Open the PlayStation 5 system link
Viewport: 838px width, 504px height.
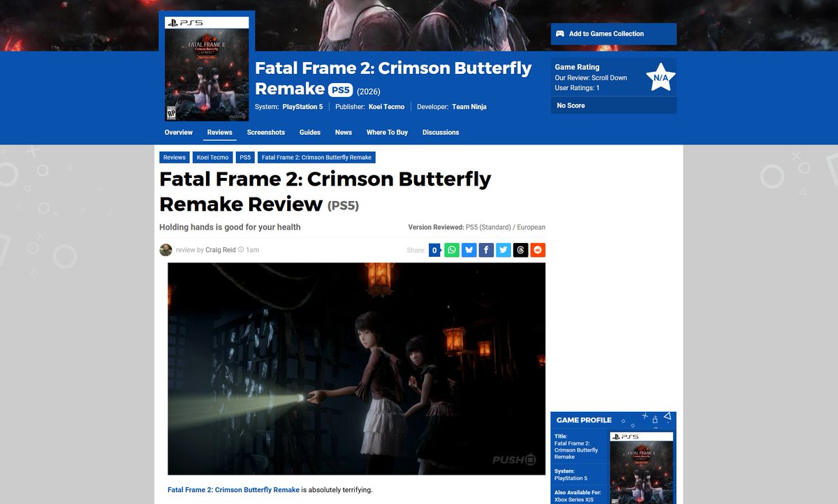click(302, 107)
